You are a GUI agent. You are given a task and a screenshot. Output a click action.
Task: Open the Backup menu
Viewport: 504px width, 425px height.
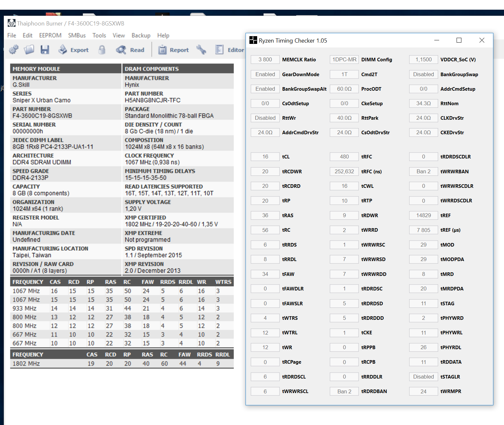pos(141,35)
